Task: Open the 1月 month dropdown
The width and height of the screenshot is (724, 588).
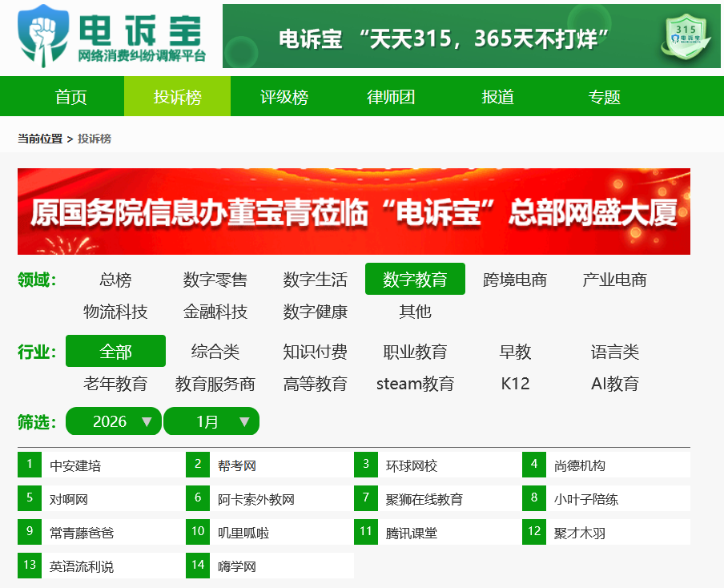Action: (211, 421)
